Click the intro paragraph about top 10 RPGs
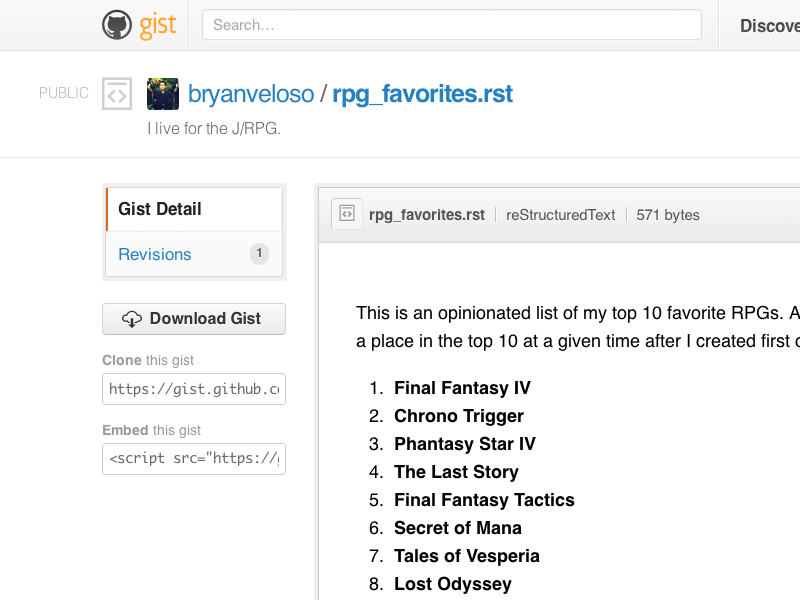The image size is (800, 600). (x=578, y=327)
